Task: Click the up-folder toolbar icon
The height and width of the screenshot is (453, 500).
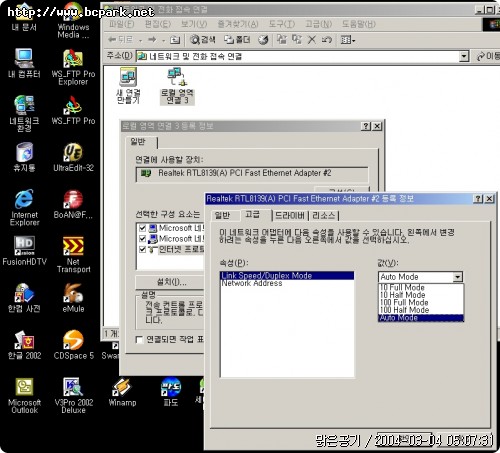Action: coord(175,40)
